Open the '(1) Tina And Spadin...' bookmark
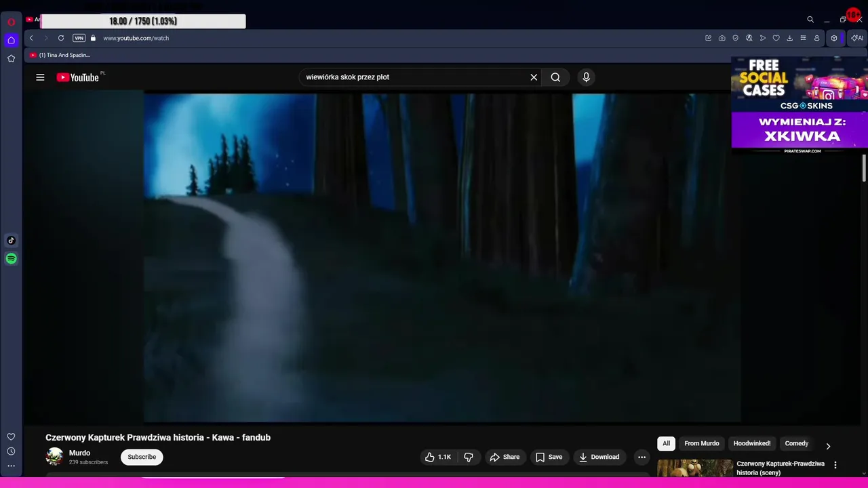The width and height of the screenshot is (868, 488). [x=60, y=55]
